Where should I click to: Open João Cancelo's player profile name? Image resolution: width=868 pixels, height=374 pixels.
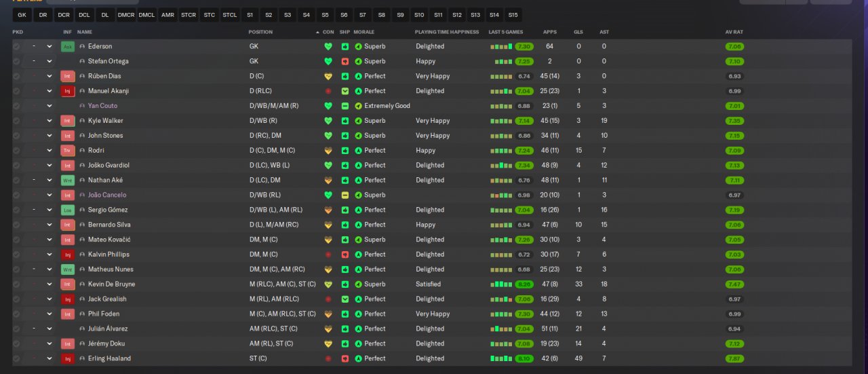107,195
